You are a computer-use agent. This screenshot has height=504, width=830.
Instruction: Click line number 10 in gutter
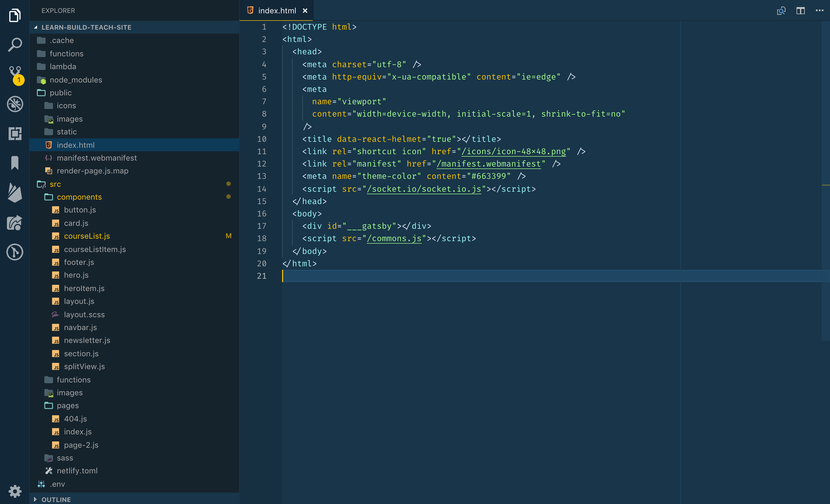261,139
